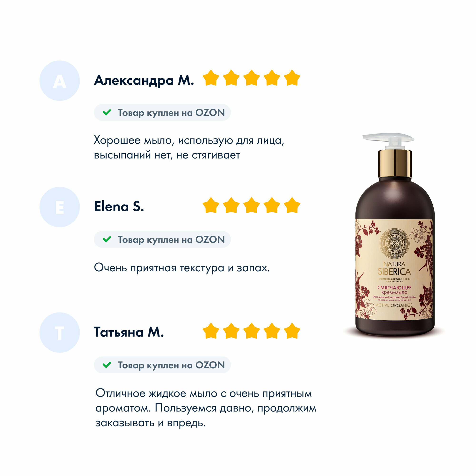The width and height of the screenshot is (476, 476).
Task: Click the Natura Siberica bottle image
Action: [395, 235]
